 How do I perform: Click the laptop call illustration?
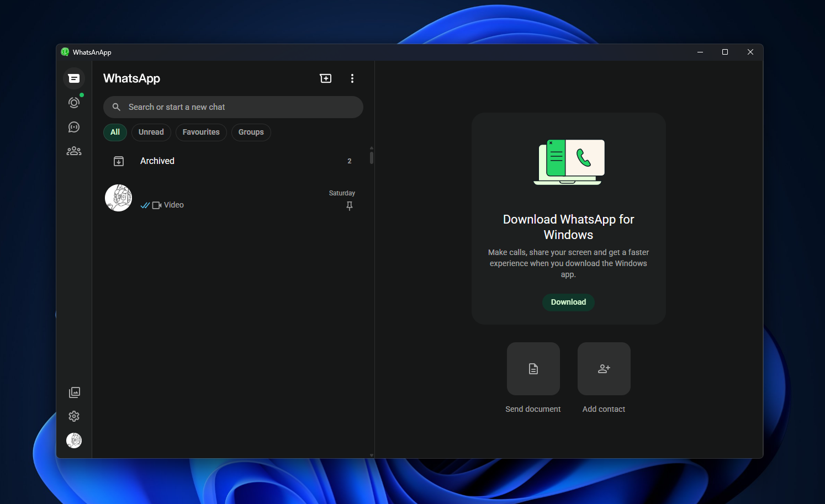point(569,162)
